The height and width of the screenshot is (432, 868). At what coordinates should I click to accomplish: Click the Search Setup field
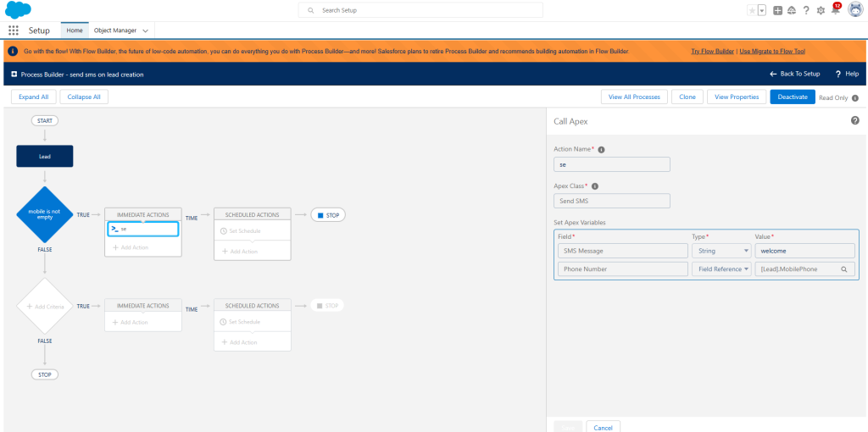tap(420, 10)
